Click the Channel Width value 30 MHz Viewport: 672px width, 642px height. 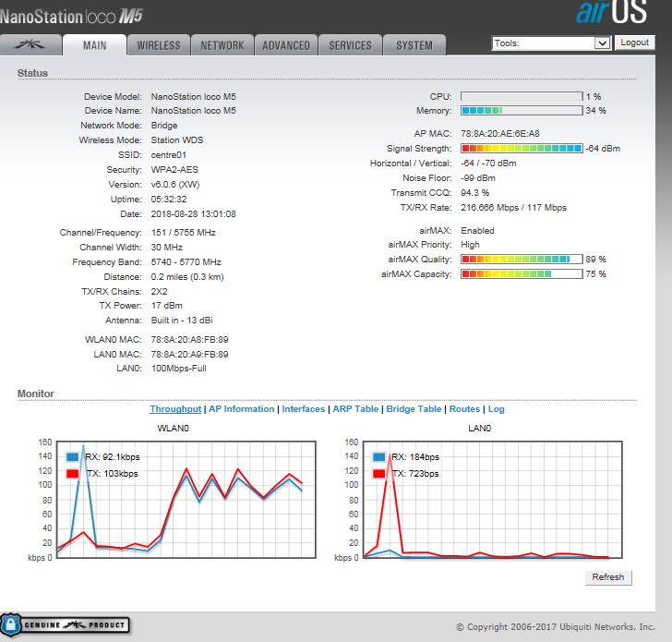[x=167, y=248]
